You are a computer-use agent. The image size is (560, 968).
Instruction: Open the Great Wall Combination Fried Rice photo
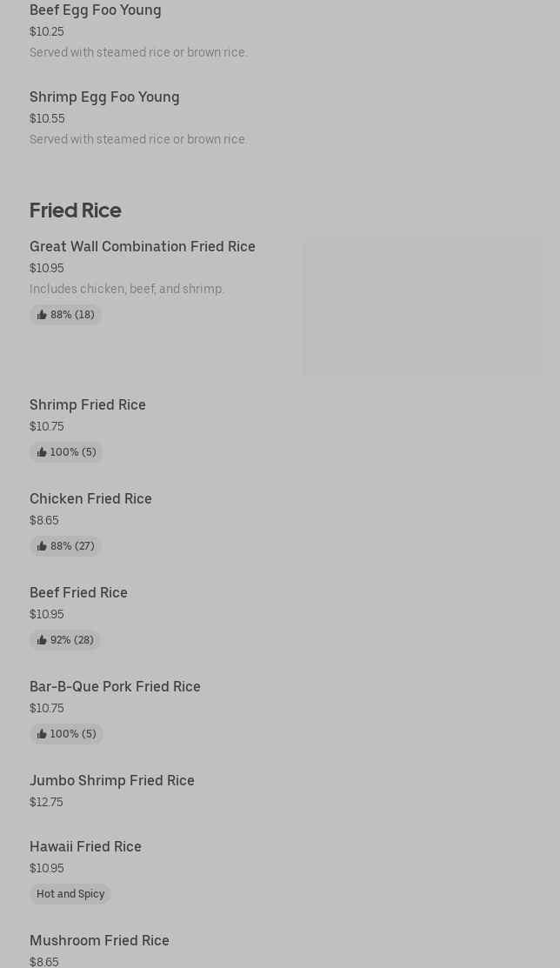[422, 307]
